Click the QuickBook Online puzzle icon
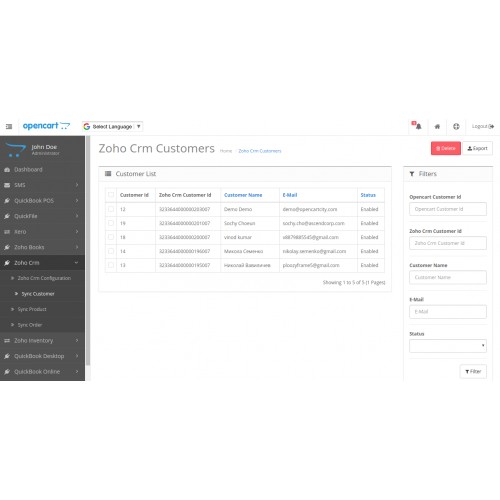 click(x=7, y=372)
